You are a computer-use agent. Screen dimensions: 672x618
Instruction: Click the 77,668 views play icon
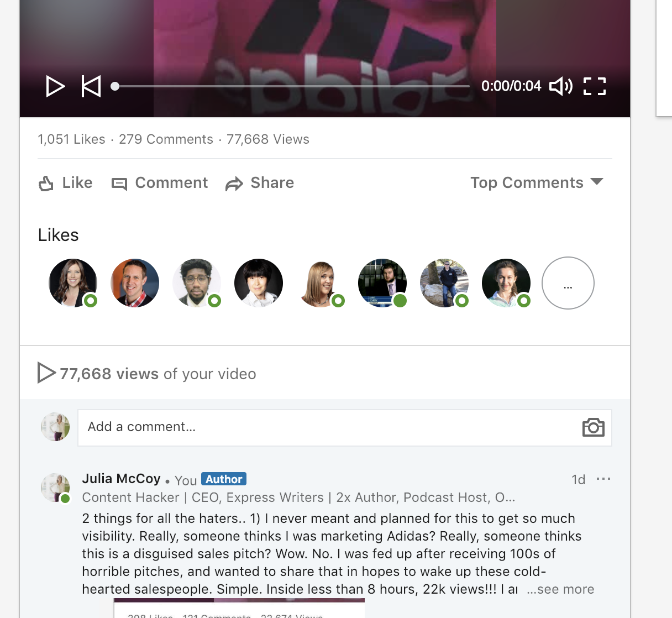(46, 373)
